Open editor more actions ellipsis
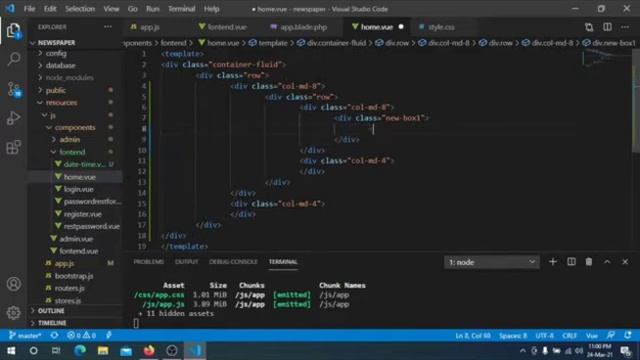Screen dimensions: 640x360 point(625,27)
